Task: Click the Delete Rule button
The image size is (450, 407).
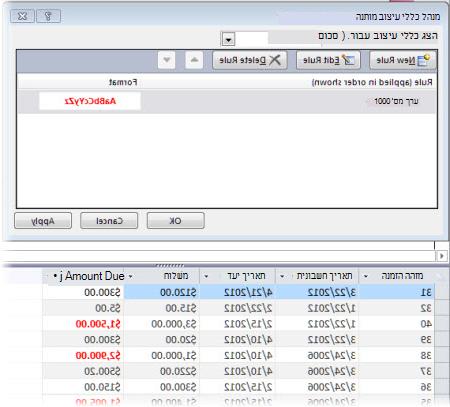Action: 250,60
